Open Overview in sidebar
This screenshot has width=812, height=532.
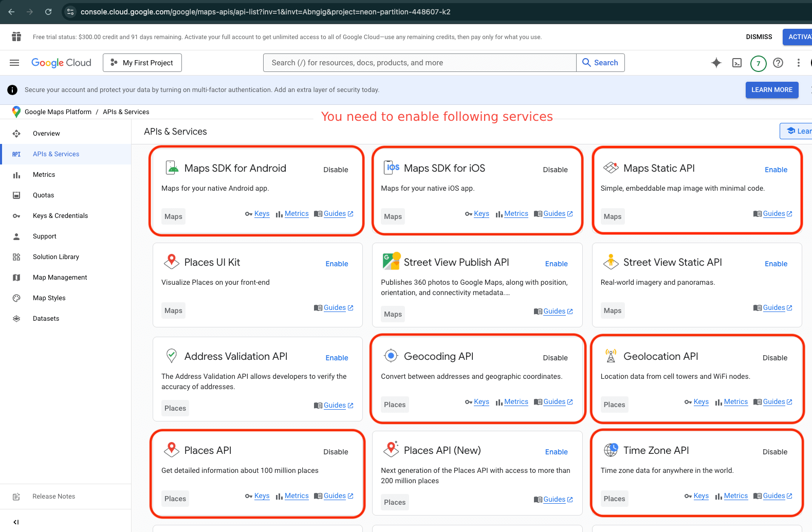[65, 134]
